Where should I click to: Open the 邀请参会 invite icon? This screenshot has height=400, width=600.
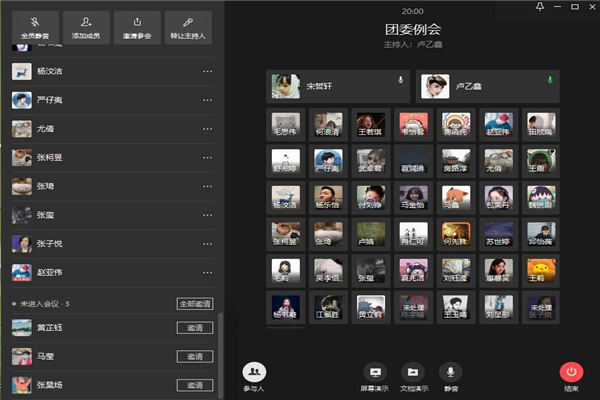pos(137,21)
